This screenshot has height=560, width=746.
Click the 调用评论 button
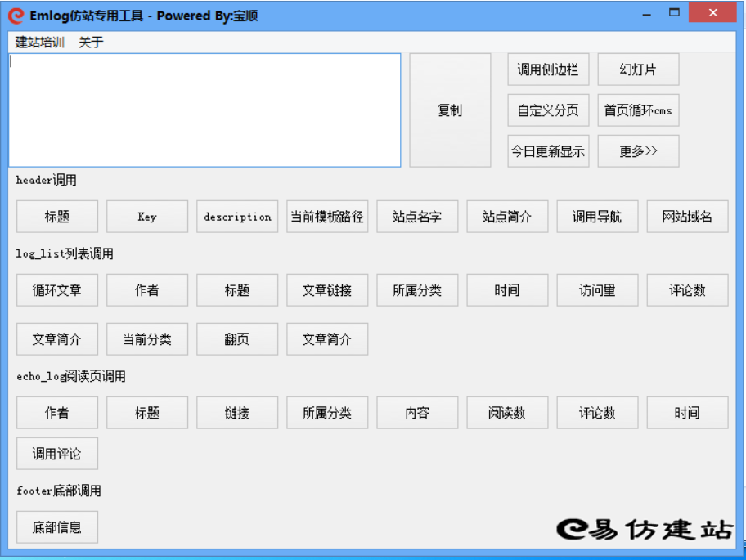57,454
